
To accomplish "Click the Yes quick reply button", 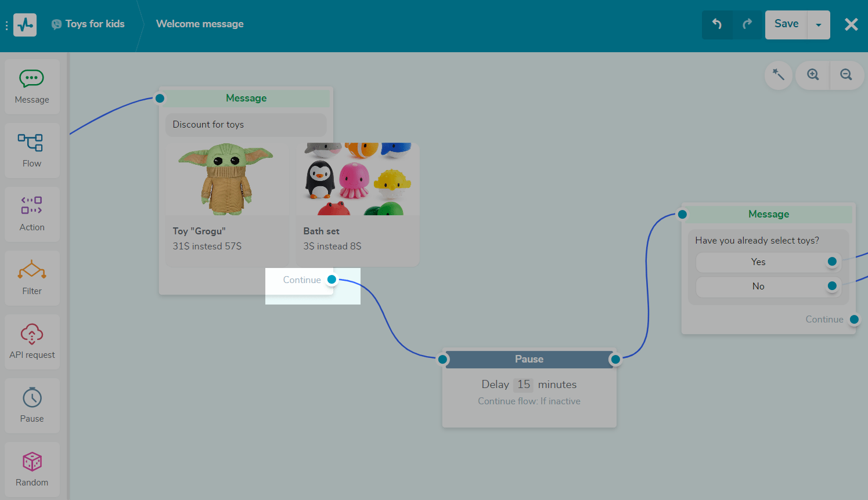I will point(758,262).
